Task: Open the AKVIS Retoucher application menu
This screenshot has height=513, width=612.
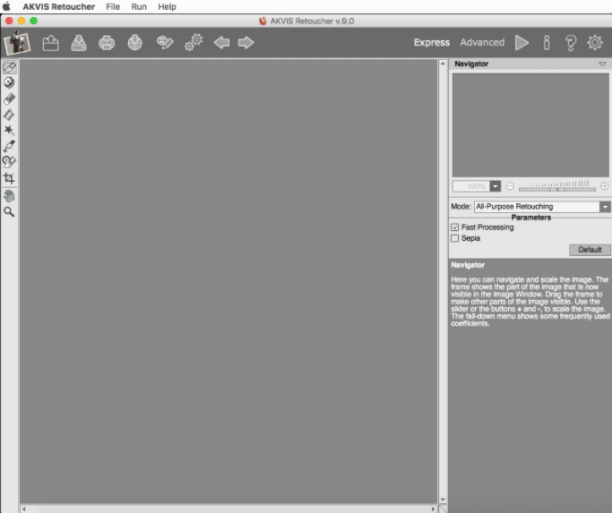Action: [x=59, y=7]
